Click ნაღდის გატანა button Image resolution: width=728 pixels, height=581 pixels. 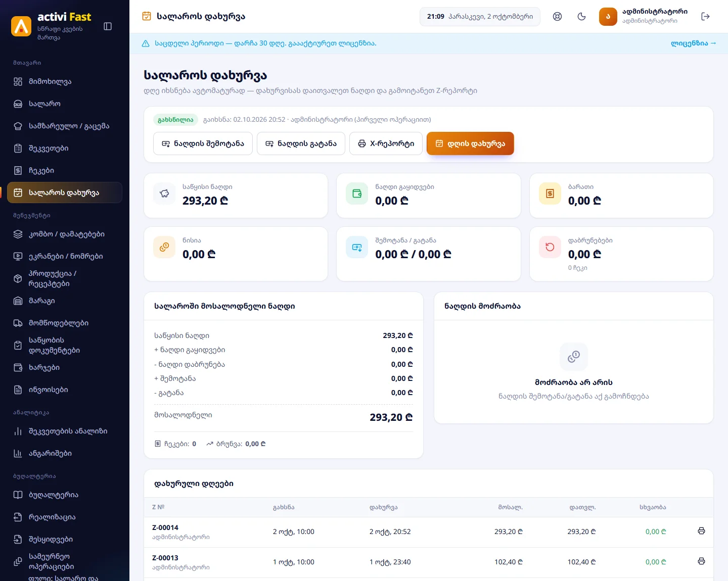301,143
